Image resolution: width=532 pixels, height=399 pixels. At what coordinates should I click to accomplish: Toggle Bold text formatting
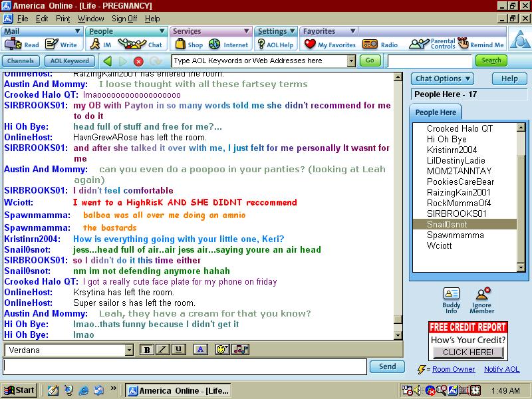click(147, 350)
